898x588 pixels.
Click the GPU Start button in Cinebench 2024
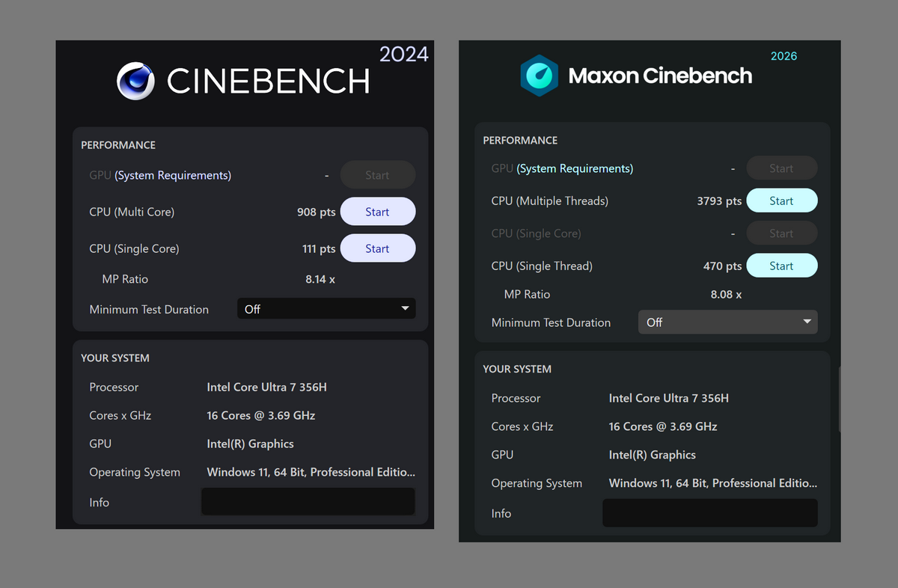378,175
